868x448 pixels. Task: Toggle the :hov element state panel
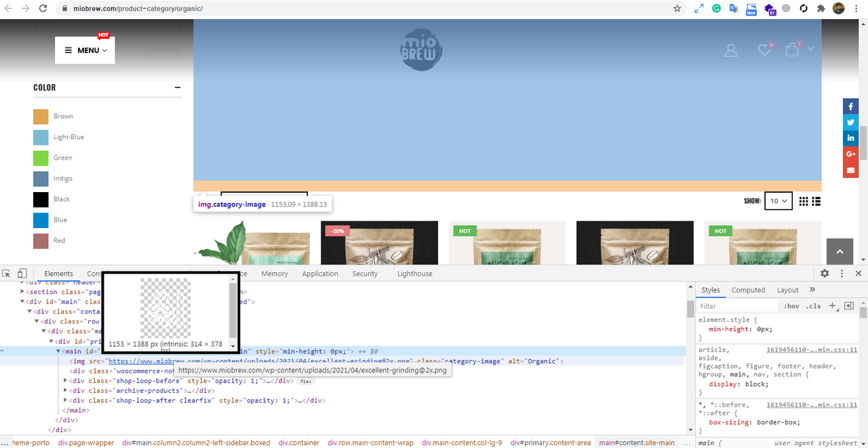click(791, 306)
